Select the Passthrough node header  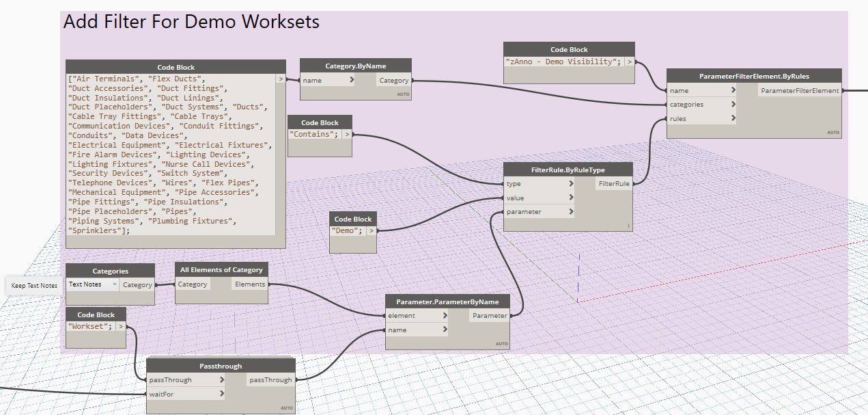click(221, 366)
